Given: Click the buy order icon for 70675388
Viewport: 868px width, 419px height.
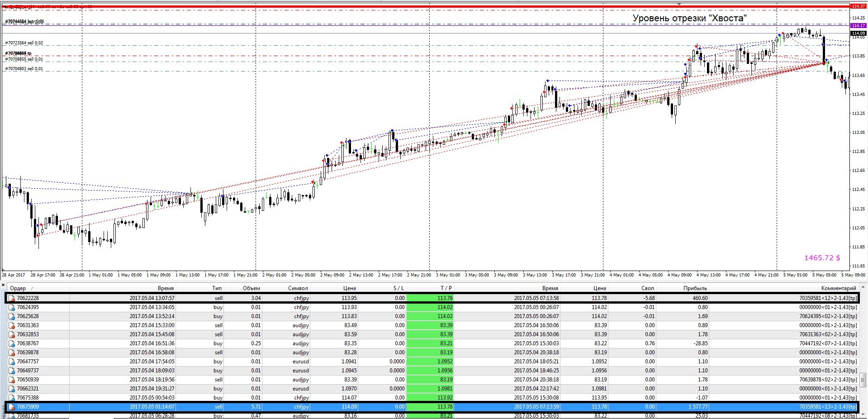Looking at the screenshot, I should tap(12, 398).
